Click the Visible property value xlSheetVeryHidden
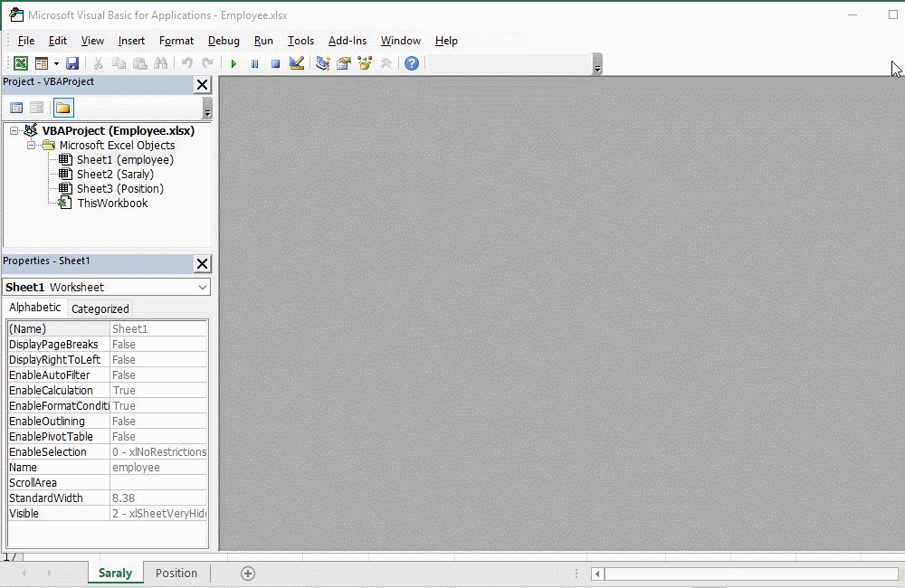 tap(158, 514)
